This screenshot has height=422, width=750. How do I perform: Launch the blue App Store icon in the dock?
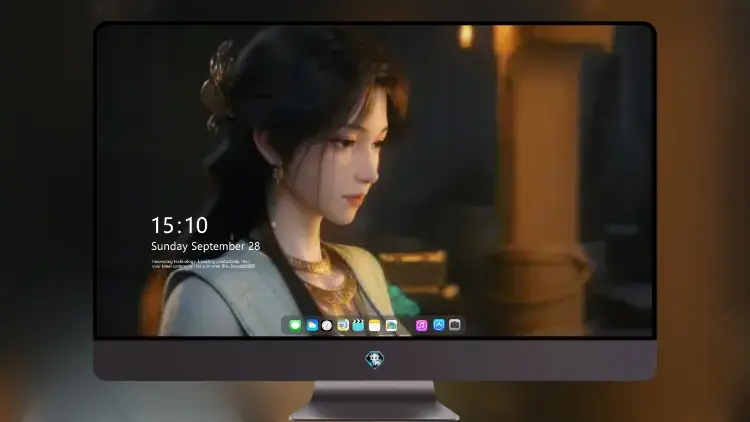point(439,325)
